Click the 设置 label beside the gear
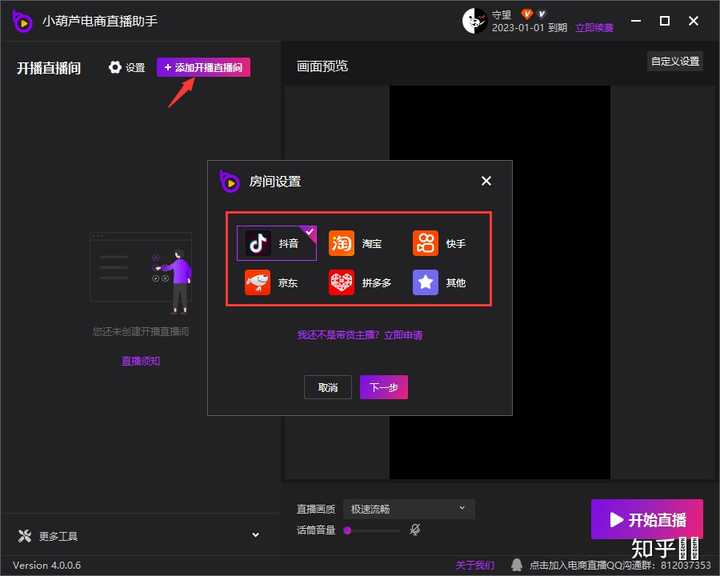Image resolution: width=720 pixels, height=576 pixels. [135, 68]
